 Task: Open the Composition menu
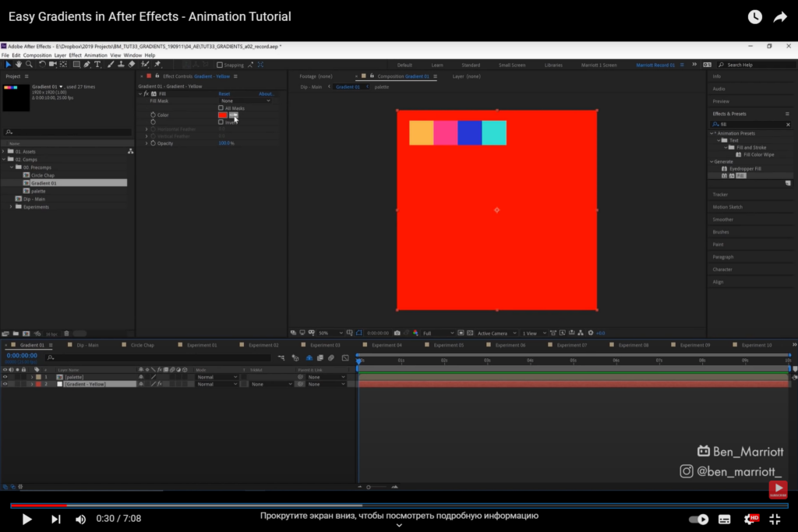click(x=37, y=55)
